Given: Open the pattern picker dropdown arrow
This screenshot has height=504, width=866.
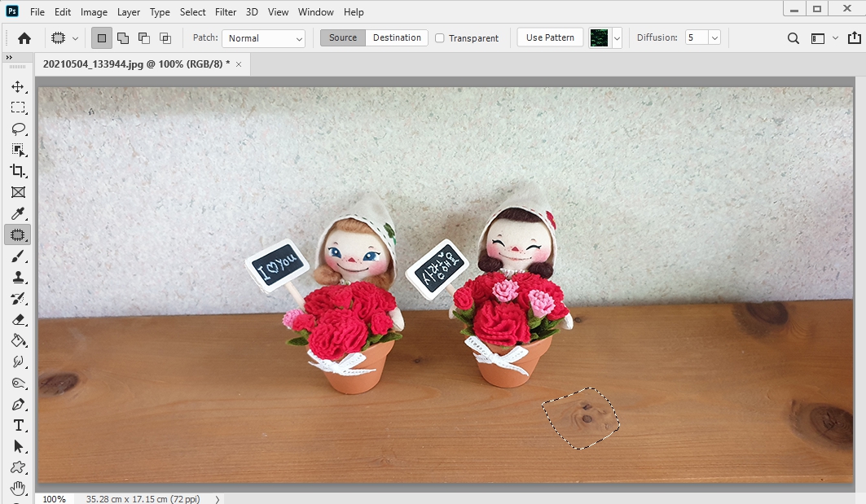Looking at the screenshot, I should (617, 38).
